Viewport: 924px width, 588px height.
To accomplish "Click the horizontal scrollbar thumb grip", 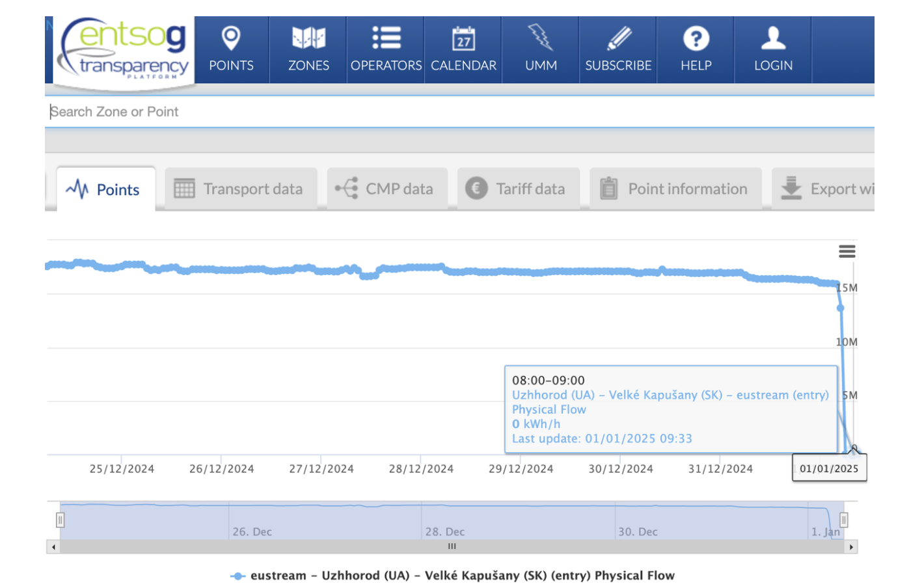I will pyautogui.click(x=452, y=546).
